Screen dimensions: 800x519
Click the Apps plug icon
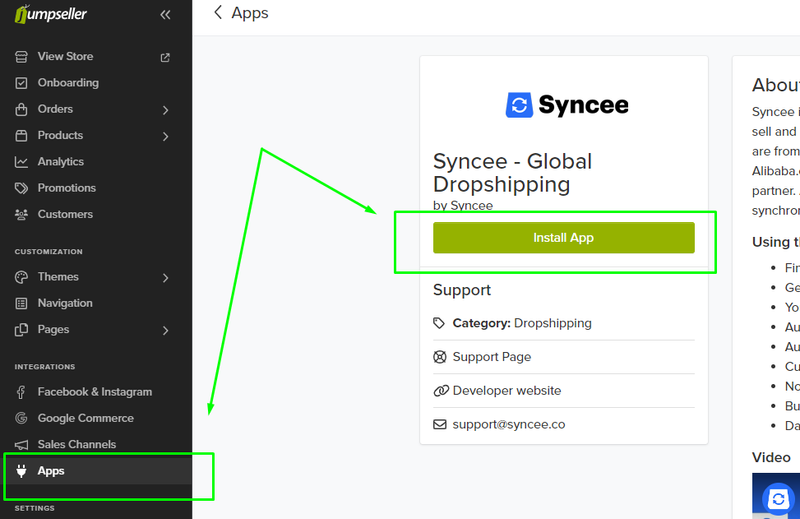pyautogui.click(x=21, y=471)
